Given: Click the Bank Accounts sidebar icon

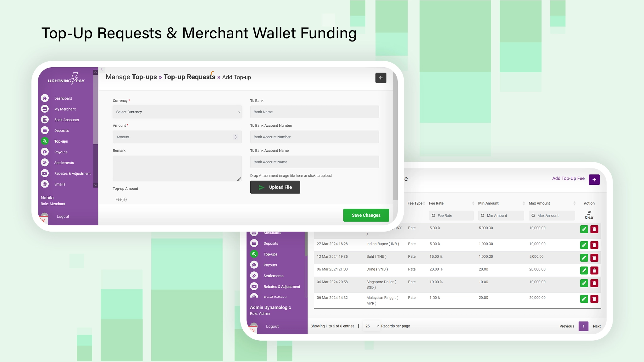Looking at the screenshot, I should (45, 120).
